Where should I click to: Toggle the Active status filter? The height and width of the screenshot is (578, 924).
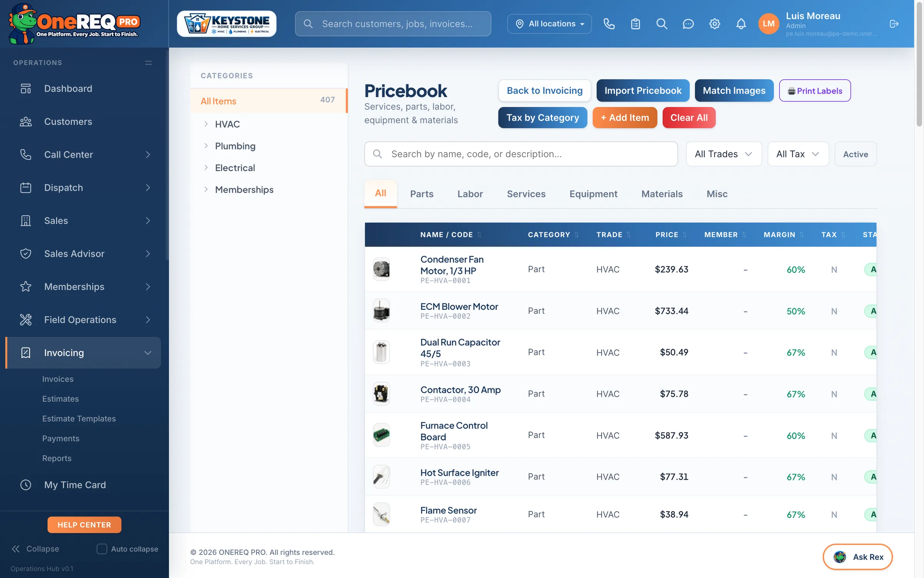(x=855, y=154)
